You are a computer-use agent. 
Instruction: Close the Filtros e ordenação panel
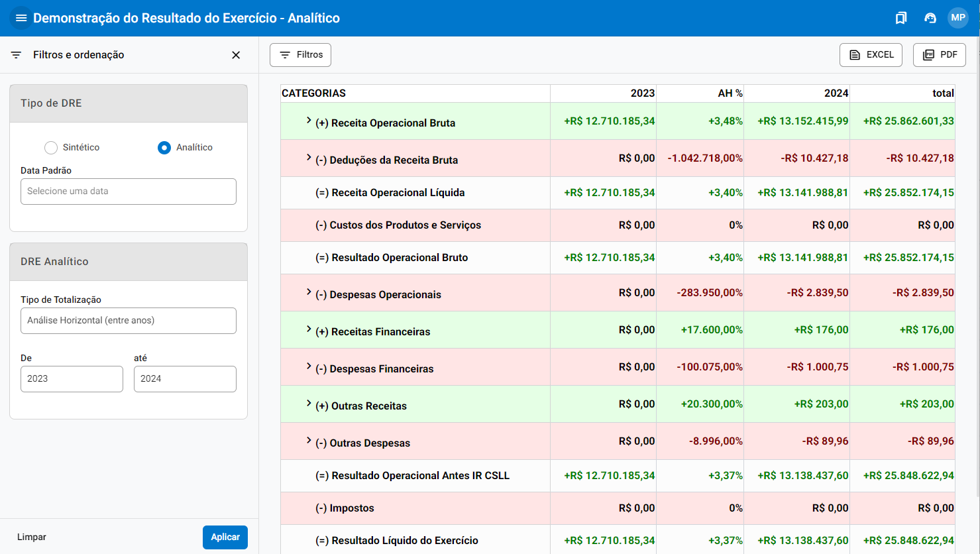[236, 55]
